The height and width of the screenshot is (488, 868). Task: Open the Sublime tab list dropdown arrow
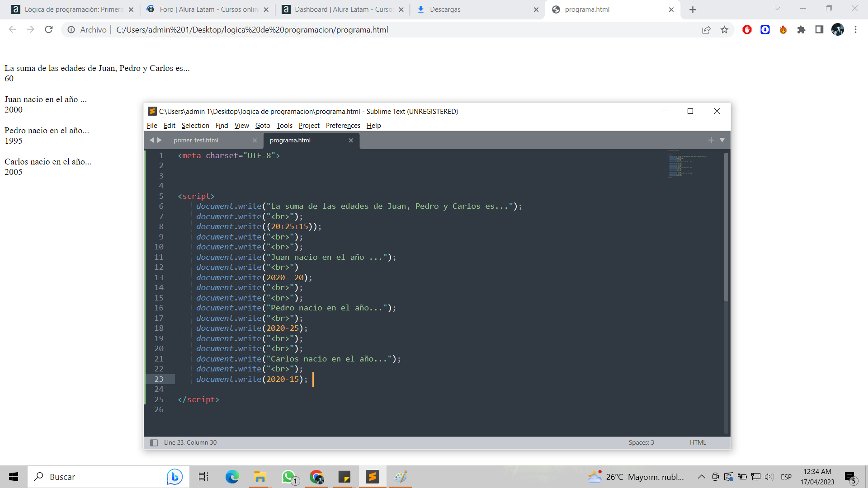(x=722, y=140)
